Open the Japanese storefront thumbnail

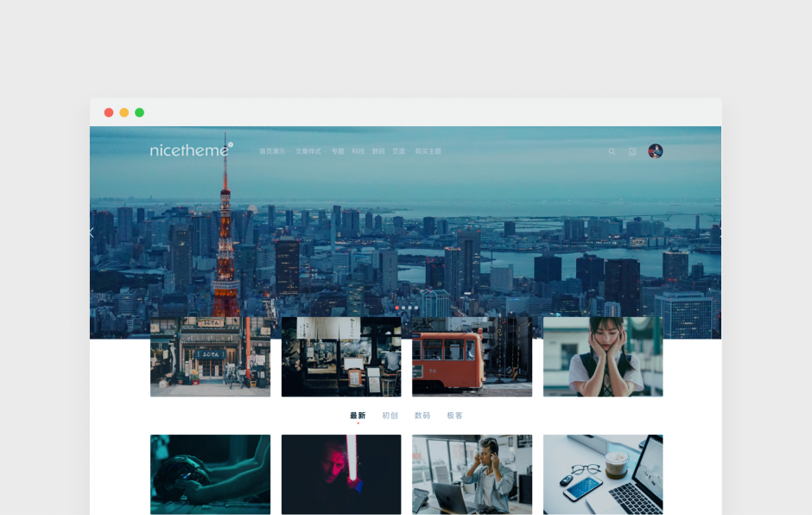[210, 357]
